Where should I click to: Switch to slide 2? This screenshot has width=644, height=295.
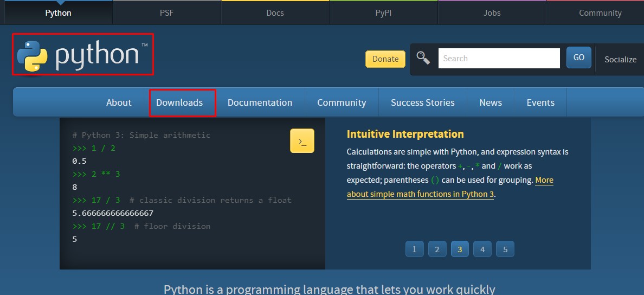(437, 249)
